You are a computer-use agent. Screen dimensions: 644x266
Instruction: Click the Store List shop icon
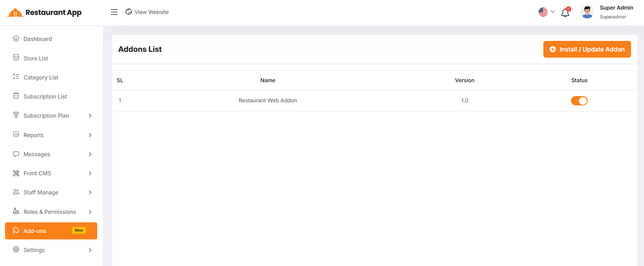(x=16, y=58)
